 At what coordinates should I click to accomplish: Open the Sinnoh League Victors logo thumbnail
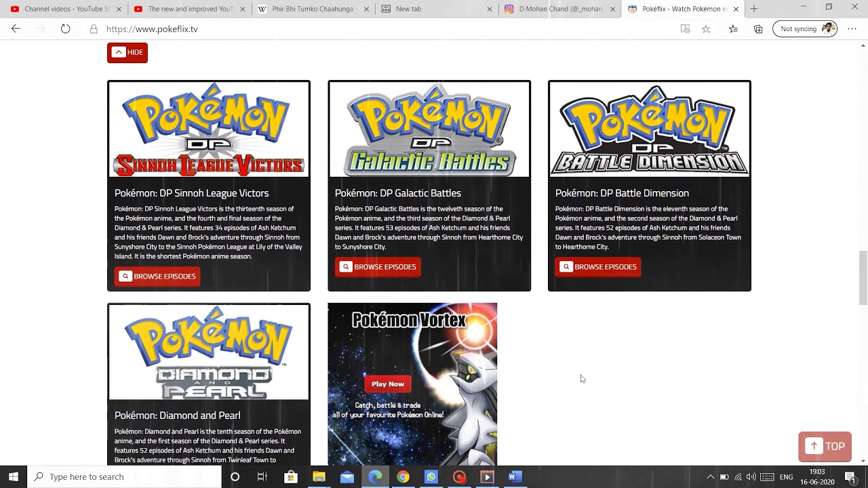coord(209,129)
